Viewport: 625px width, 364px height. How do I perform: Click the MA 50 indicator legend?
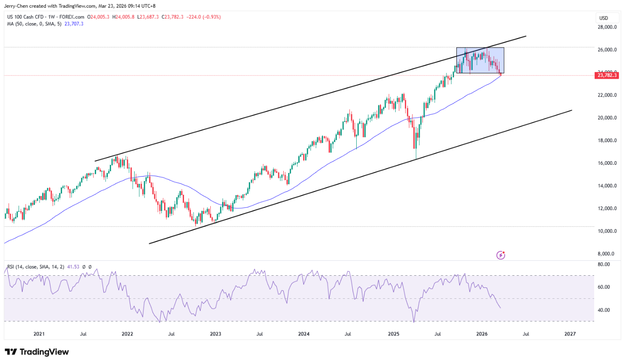pyautogui.click(x=34, y=24)
